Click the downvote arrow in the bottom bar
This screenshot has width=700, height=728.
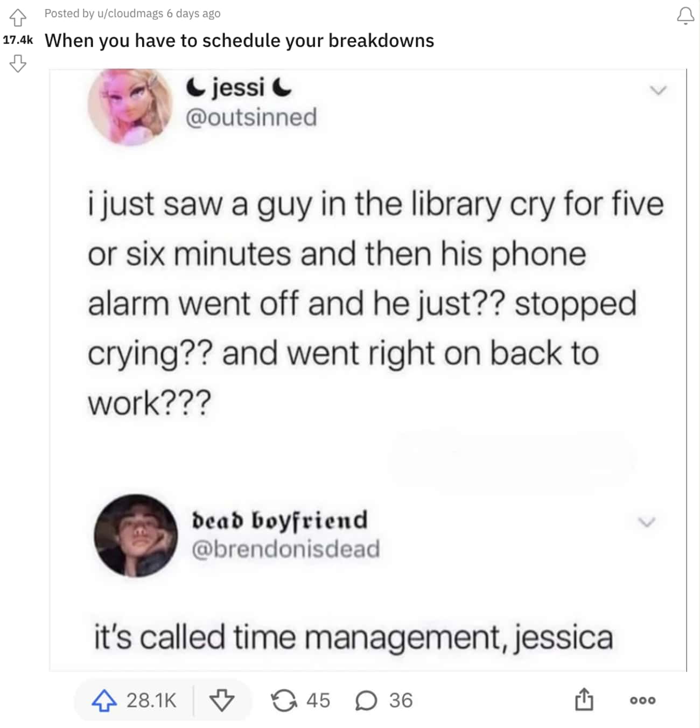coord(222,701)
